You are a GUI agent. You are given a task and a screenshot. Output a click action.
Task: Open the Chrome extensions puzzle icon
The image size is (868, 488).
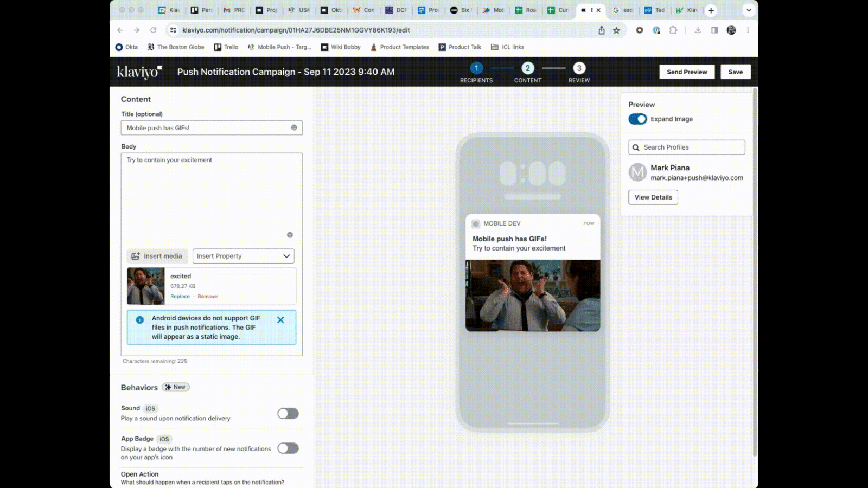click(x=673, y=30)
